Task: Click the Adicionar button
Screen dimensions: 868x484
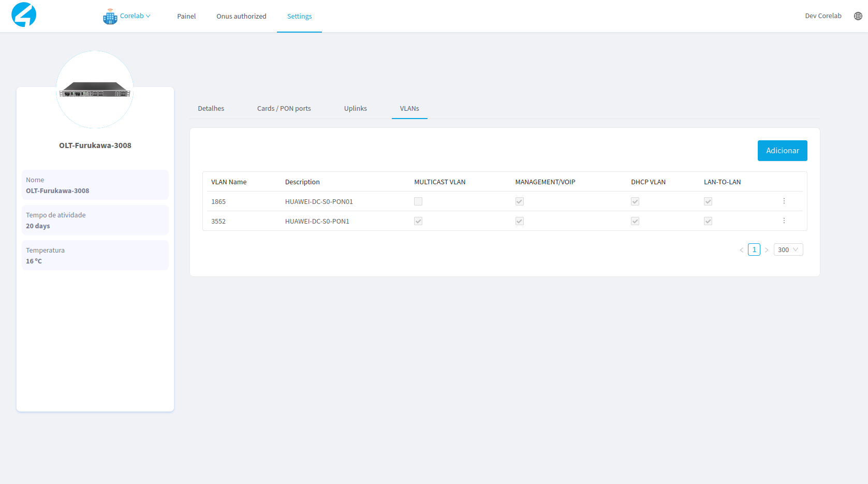Action: point(782,151)
